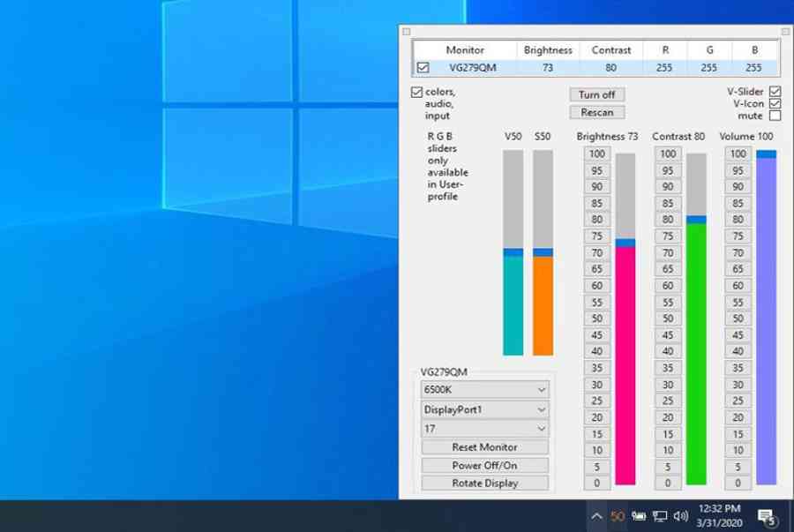The image size is (794, 532).
Task: Open the taskbar clock showing 12:32 PM
Action: coord(720,516)
